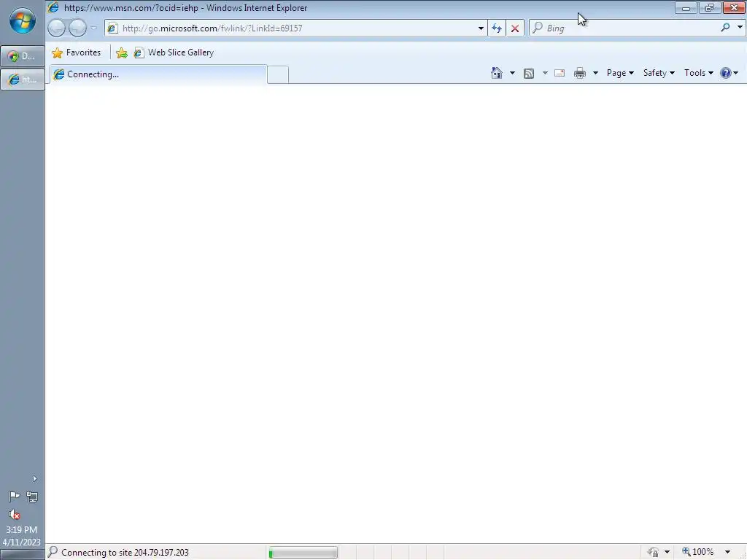747x560 pixels.
Task: Click the status text Connecting to site
Action: [125, 553]
